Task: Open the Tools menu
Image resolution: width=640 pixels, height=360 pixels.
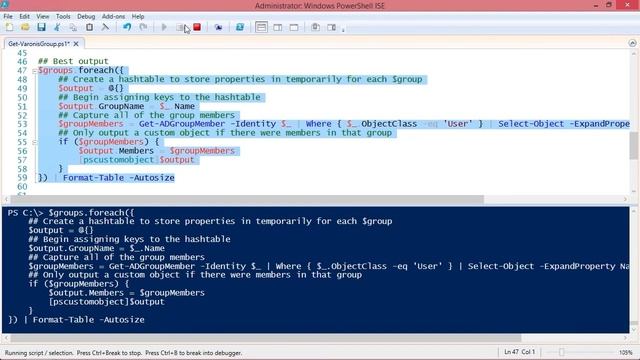Action: (63, 16)
